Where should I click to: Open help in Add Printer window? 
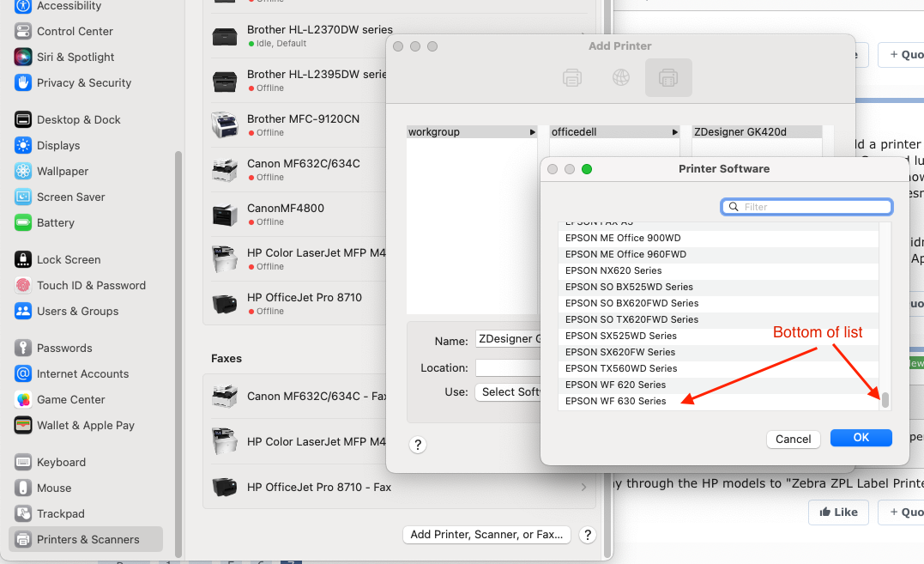pos(418,445)
